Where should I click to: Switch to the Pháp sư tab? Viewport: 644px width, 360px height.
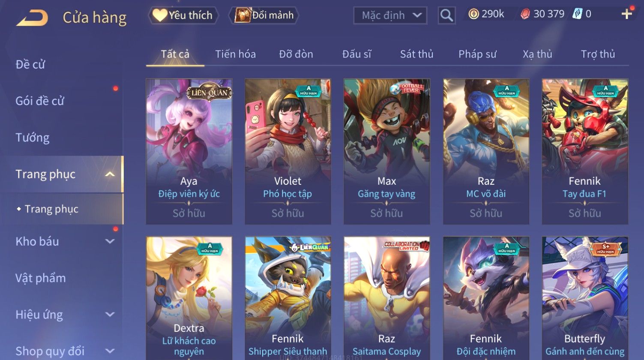pos(477,54)
